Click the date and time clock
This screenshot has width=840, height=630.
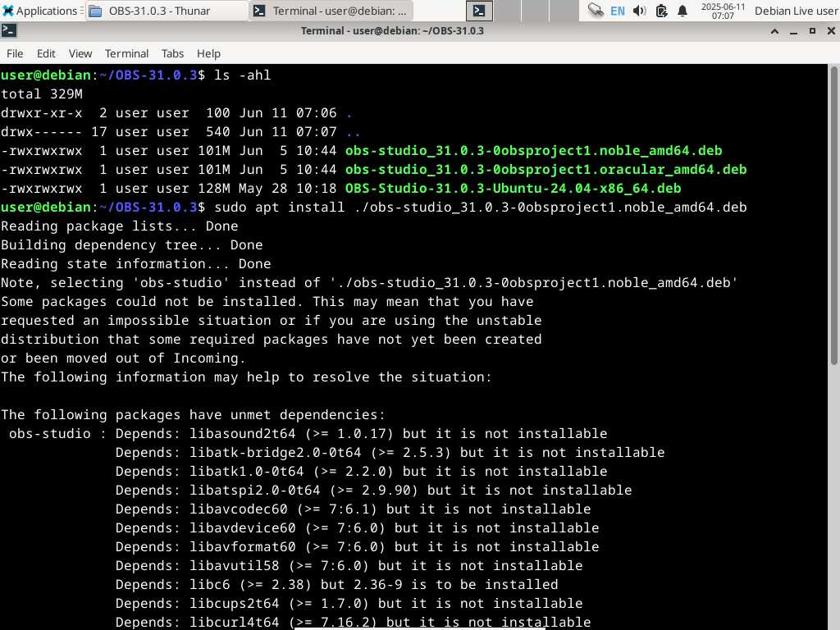[x=723, y=11]
